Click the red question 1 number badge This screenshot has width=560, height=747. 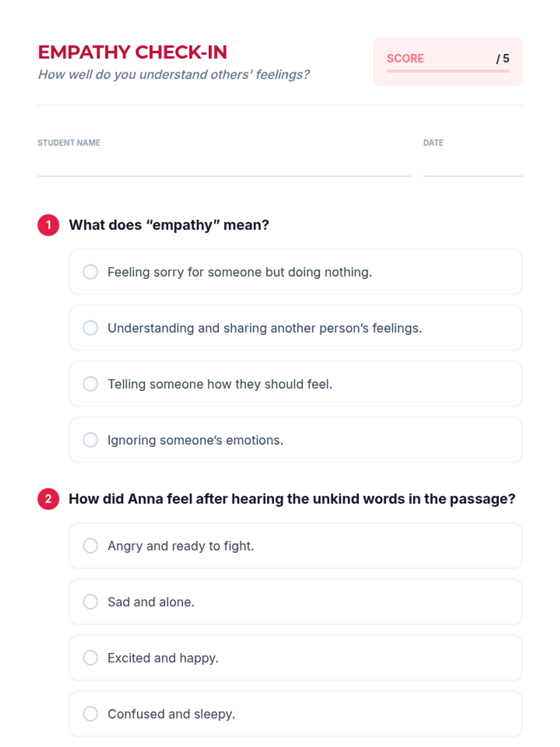click(x=49, y=225)
